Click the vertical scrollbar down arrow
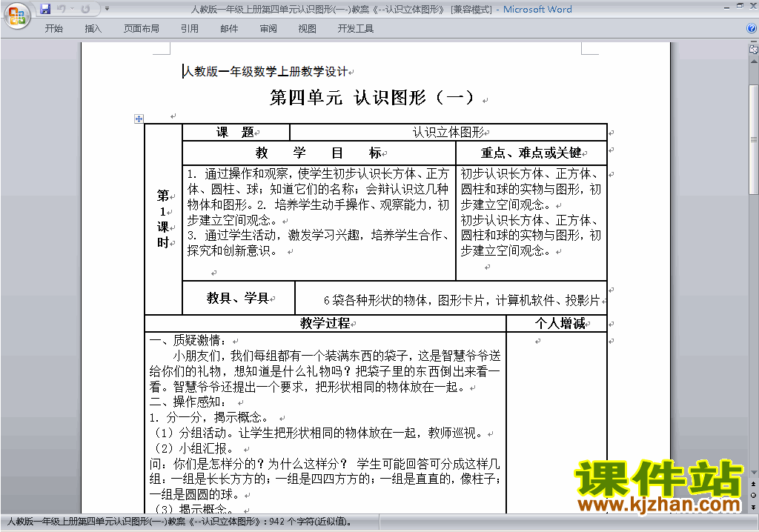Viewport: 759px width, 532px height. 753,473
